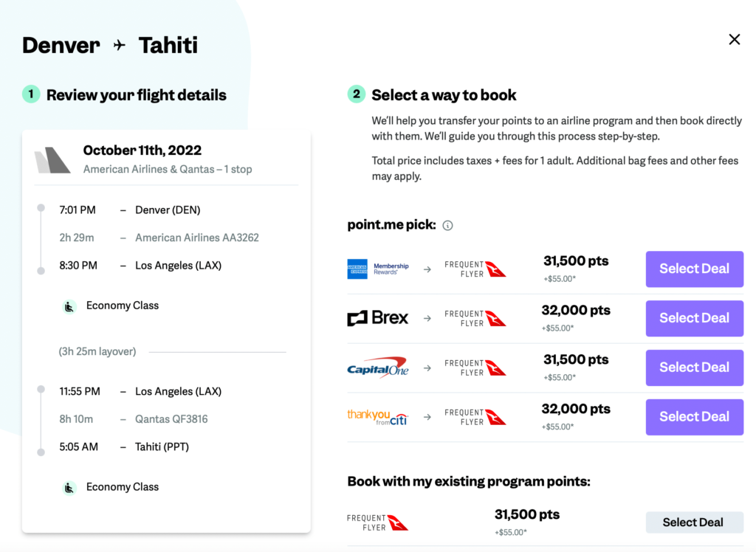The height and width of the screenshot is (552, 756).
Task: Select Deal using existing Frequent Flyer points
Action: pos(693,522)
